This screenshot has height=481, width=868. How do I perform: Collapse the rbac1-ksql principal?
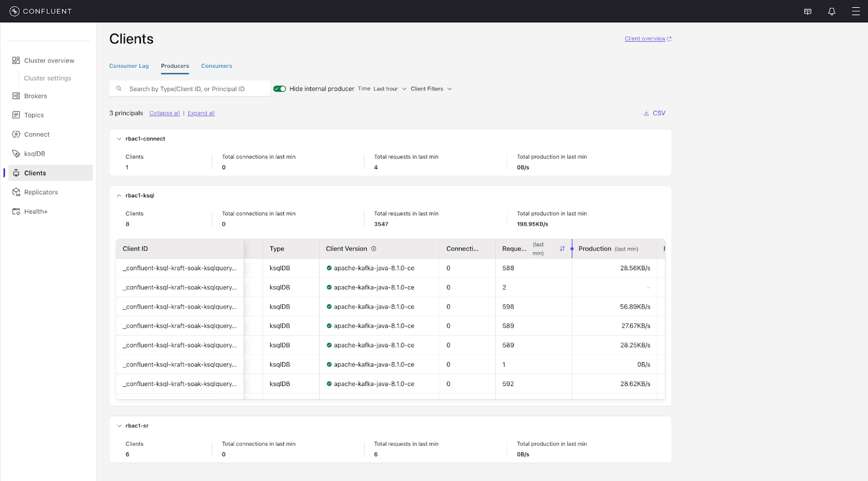pyautogui.click(x=119, y=196)
